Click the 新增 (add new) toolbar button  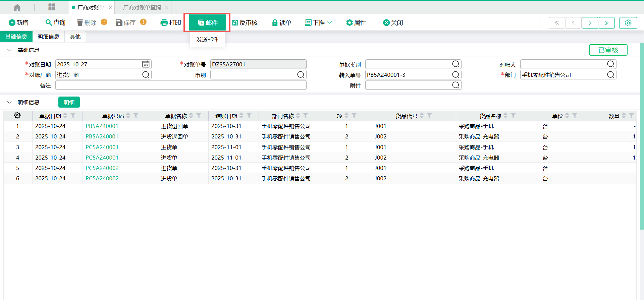point(18,22)
